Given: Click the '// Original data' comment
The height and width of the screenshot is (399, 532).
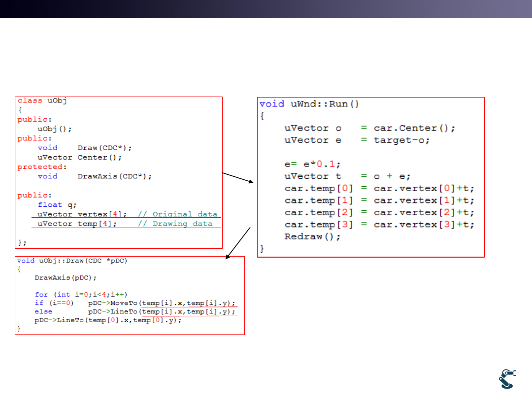Looking at the screenshot, I should [177, 214].
